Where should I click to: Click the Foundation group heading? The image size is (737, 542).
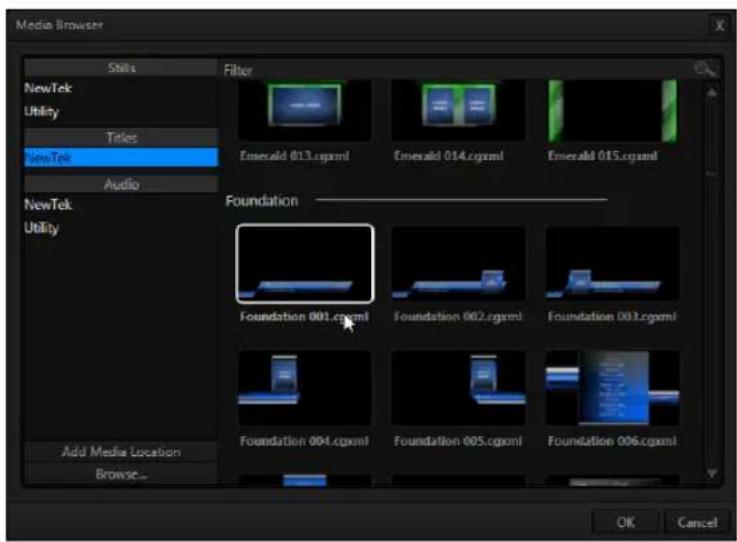point(262,201)
